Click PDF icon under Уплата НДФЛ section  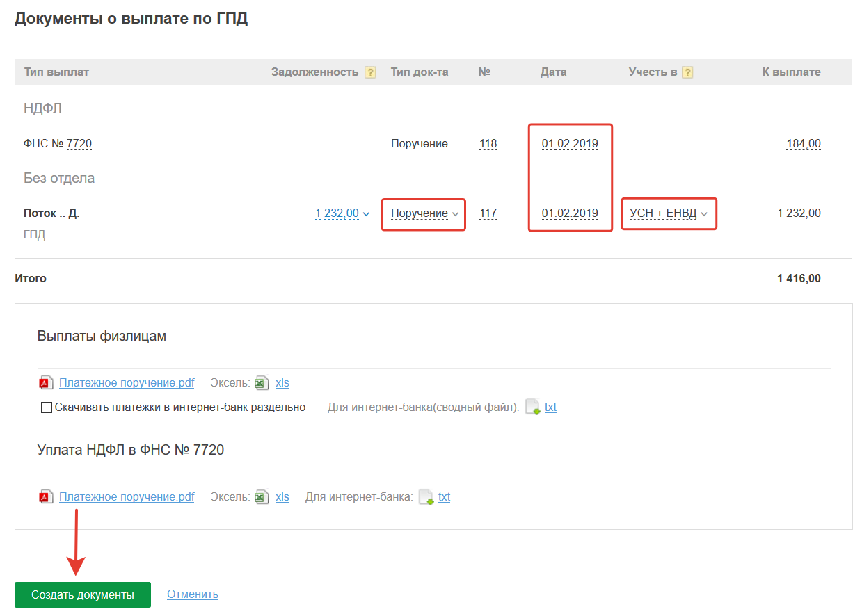pos(46,497)
